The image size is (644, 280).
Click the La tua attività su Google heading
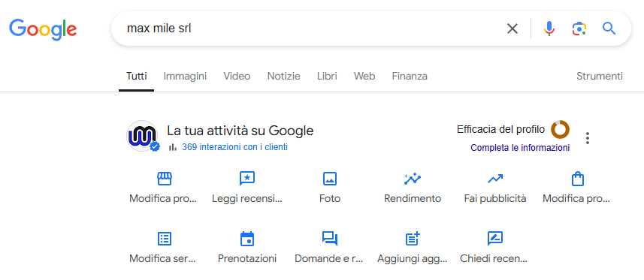pyautogui.click(x=240, y=131)
